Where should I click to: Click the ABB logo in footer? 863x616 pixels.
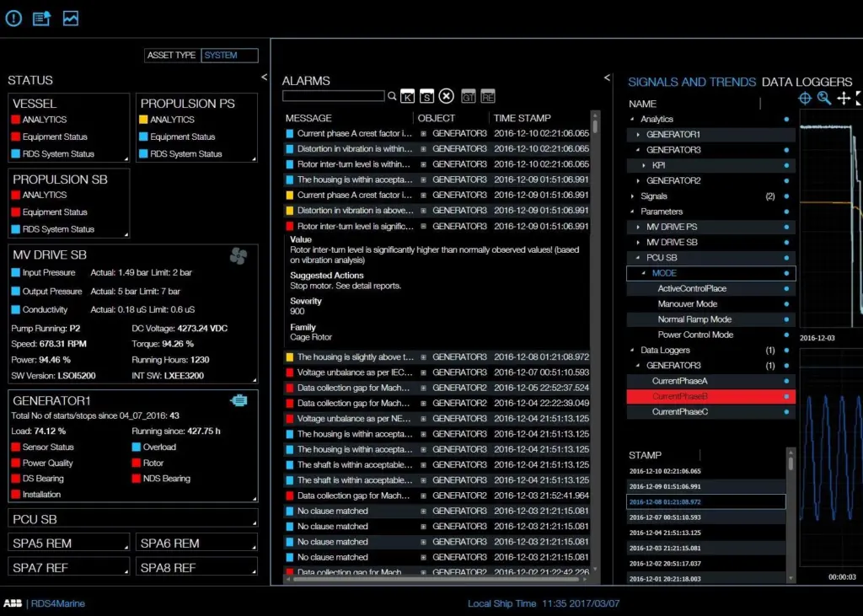(x=13, y=603)
